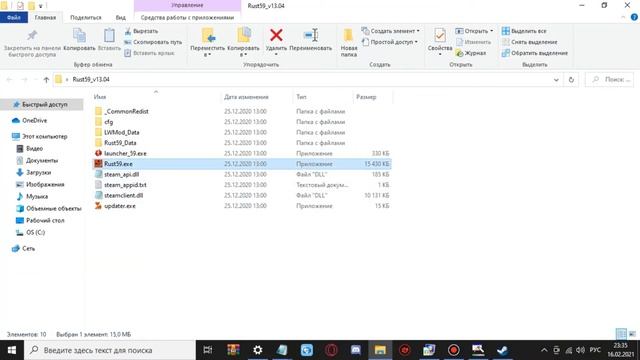Switch to large icons view in status bar
This screenshot has width=640, height=360.
(632, 334)
